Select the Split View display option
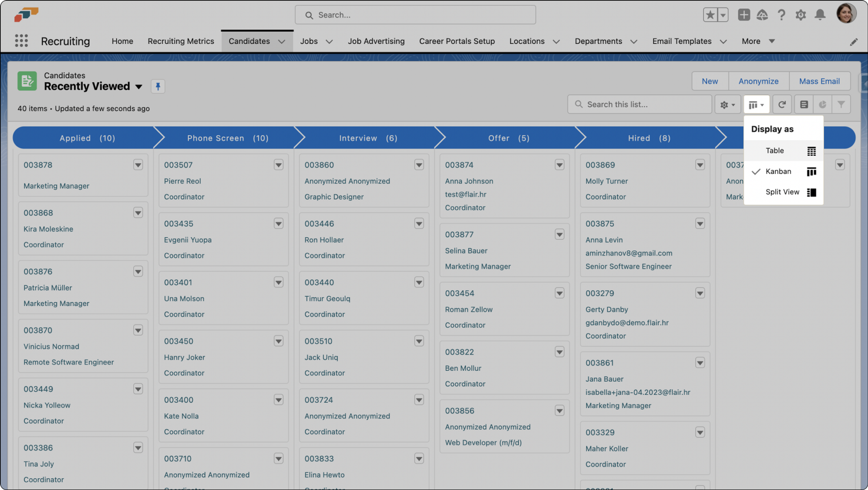868x490 pixels. (x=782, y=192)
